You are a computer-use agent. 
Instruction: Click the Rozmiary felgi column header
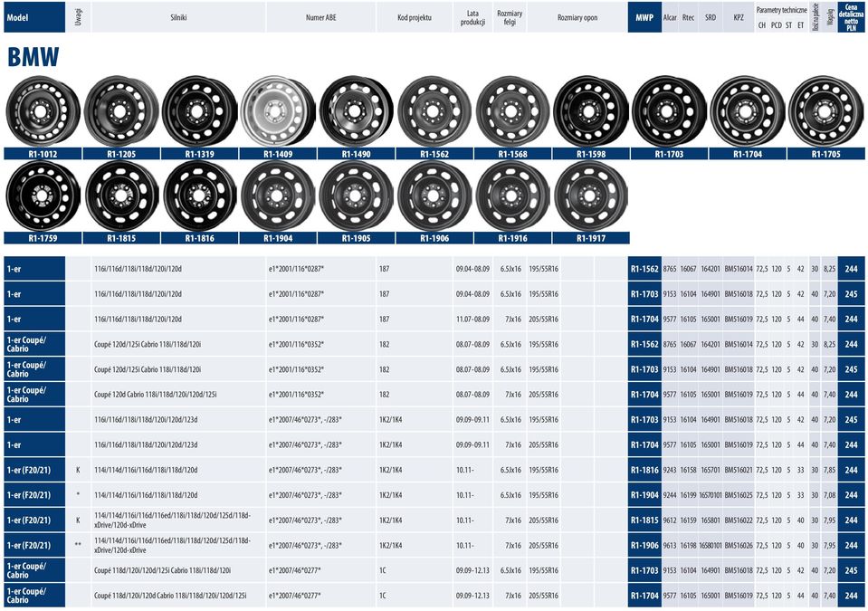510,17
